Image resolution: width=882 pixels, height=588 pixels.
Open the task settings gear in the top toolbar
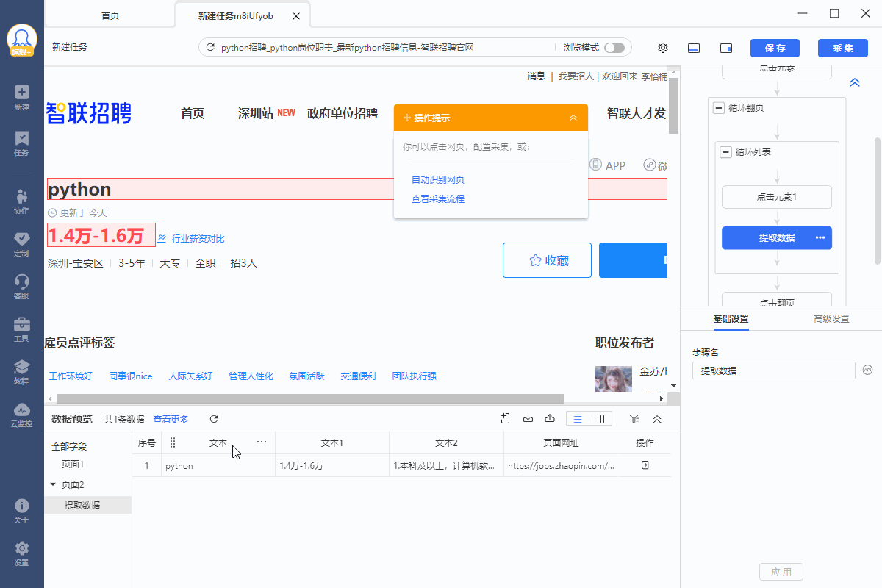pyautogui.click(x=663, y=48)
